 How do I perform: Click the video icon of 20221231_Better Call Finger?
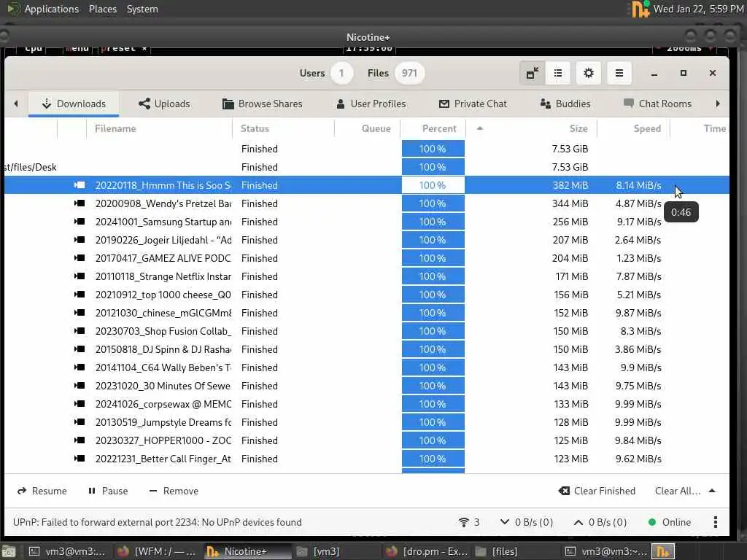(x=80, y=459)
